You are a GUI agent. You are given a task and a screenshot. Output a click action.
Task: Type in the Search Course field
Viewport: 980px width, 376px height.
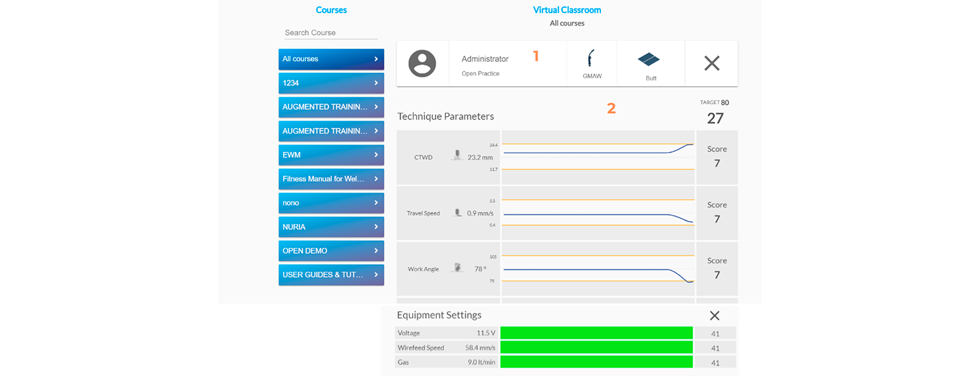coord(331,33)
